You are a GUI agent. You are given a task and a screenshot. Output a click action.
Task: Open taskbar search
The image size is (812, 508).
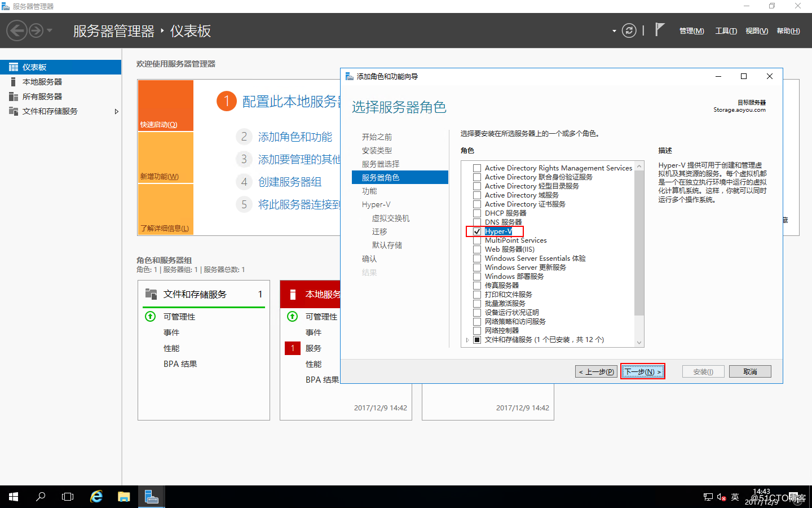[41, 497]
